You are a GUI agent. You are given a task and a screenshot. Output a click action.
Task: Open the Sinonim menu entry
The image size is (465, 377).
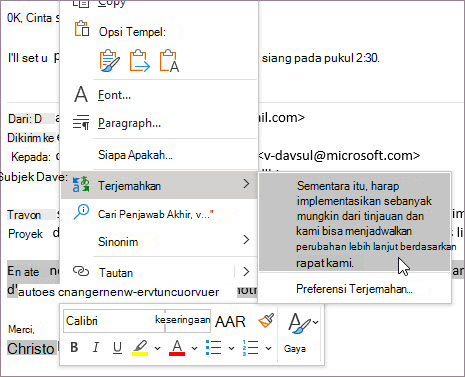[159, 241]
